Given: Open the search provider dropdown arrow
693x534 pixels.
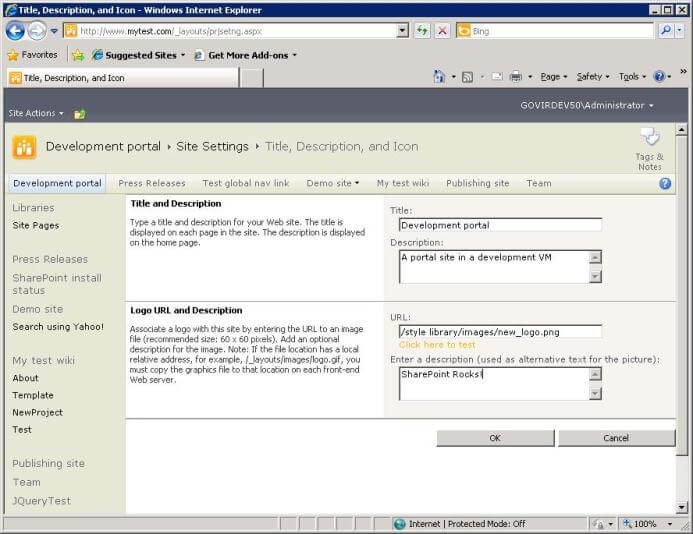Looking at the screenshot, I should point(680,31).
